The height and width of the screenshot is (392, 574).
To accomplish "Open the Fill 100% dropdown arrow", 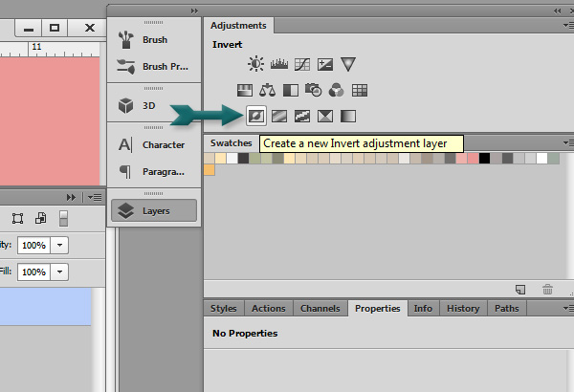I will [x=59, y=272].
